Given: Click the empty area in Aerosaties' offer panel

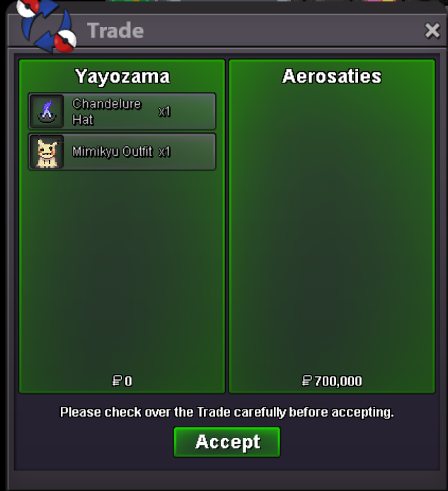Looking at the screenshot, I should coord(332,229).
